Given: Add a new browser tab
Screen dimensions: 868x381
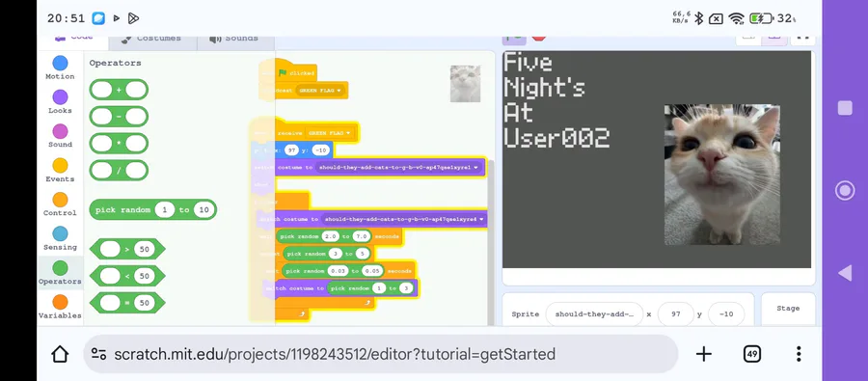Looking at the screenshot, I should pyautogui.click(x=704, y=354).
